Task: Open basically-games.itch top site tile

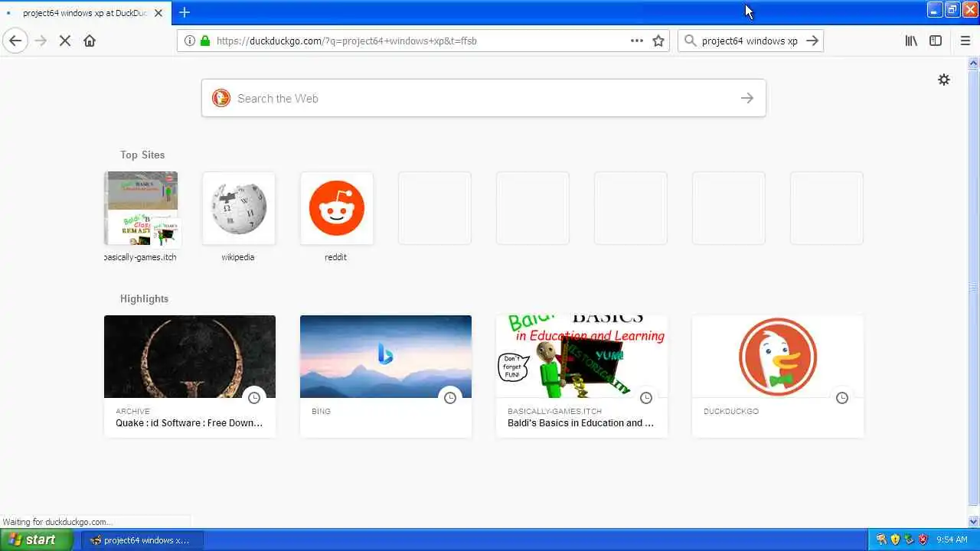Action: coord(141,208)
